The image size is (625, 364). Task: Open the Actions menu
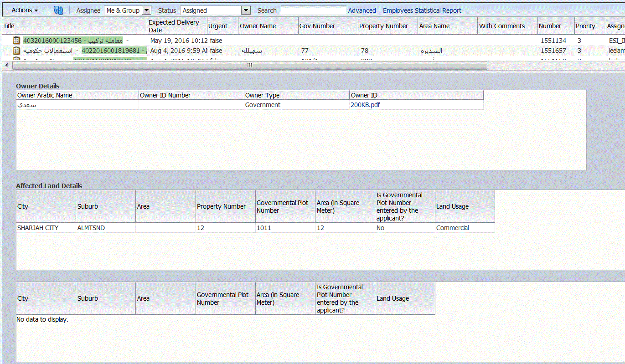pyautogui.click(x=25, y=10)
